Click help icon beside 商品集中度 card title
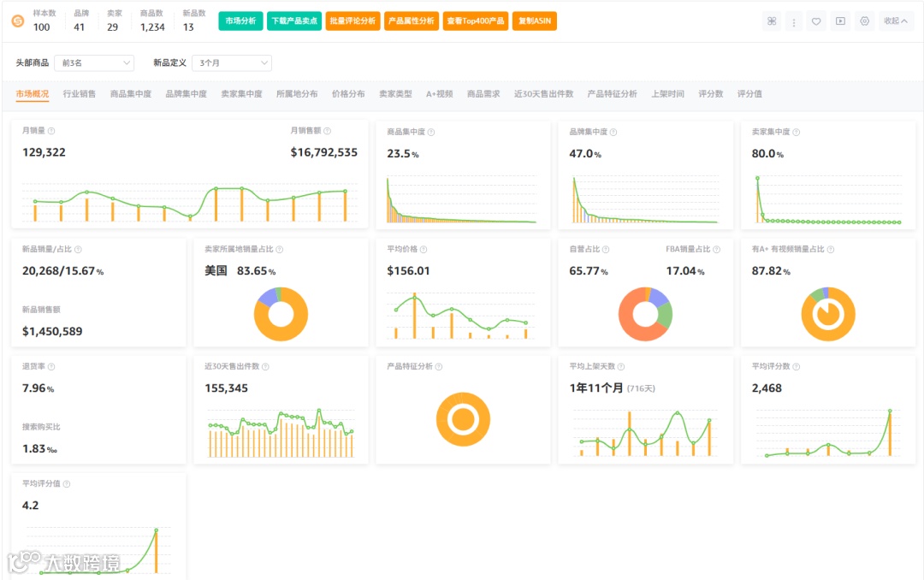 [430, 132]
